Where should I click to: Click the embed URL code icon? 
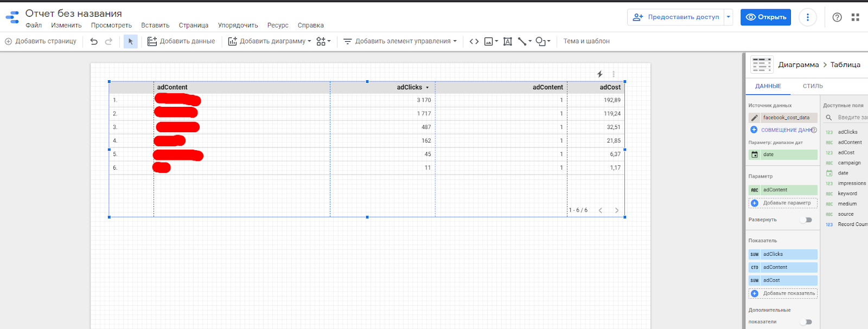point(474,41)
